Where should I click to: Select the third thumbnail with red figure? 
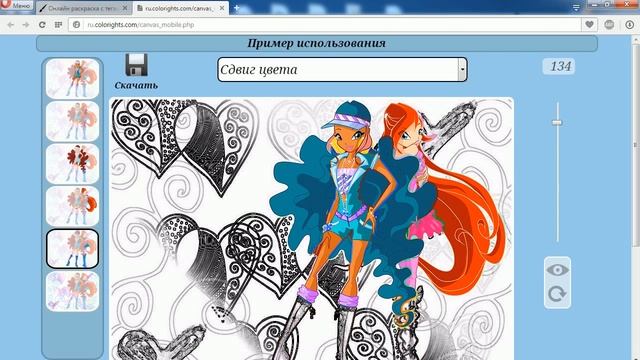[72, 164]
